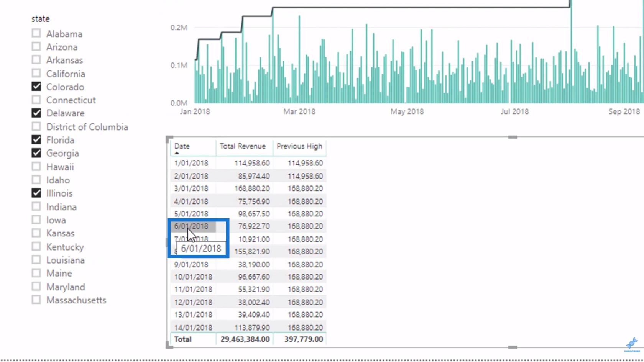Check the Maine checkbox
This screenshot has height=362, width=644.
coord(36,273)
